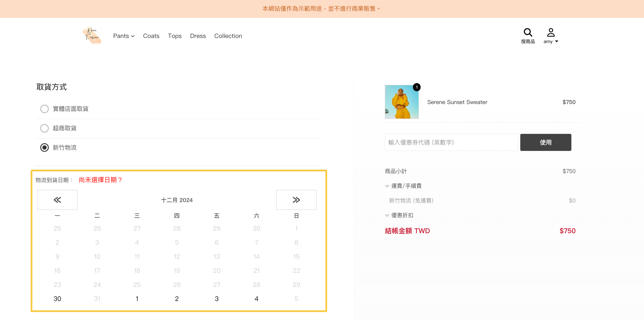Viewport: 644px width, 321px height.
Task: Pick day 3 in the last calendar row
Action: (x=217, y=298)
